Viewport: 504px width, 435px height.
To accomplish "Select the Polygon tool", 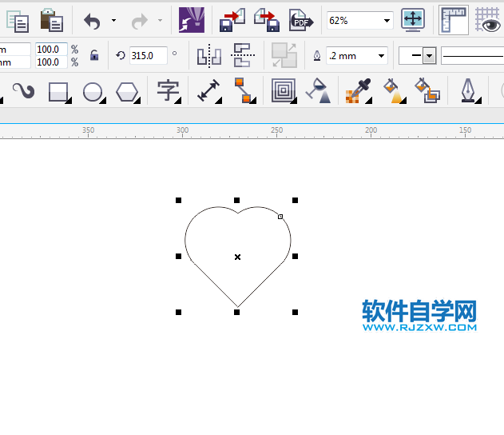I will [x=128, y=92].
